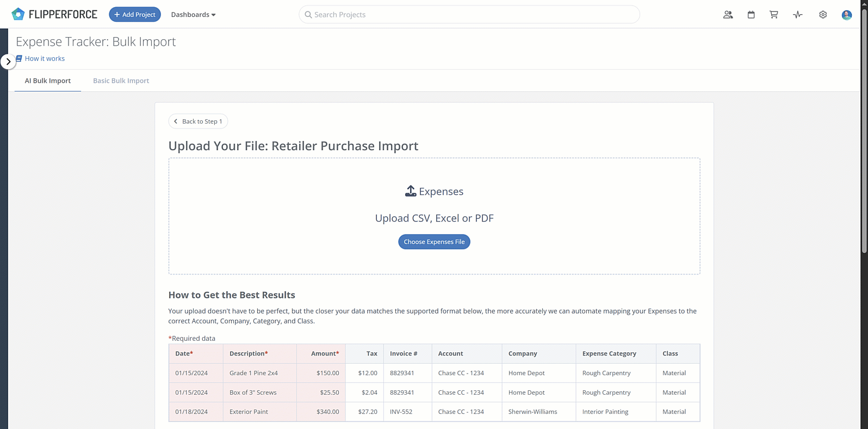
Task: Open the settings gear icon
Action: coord(823,15)
